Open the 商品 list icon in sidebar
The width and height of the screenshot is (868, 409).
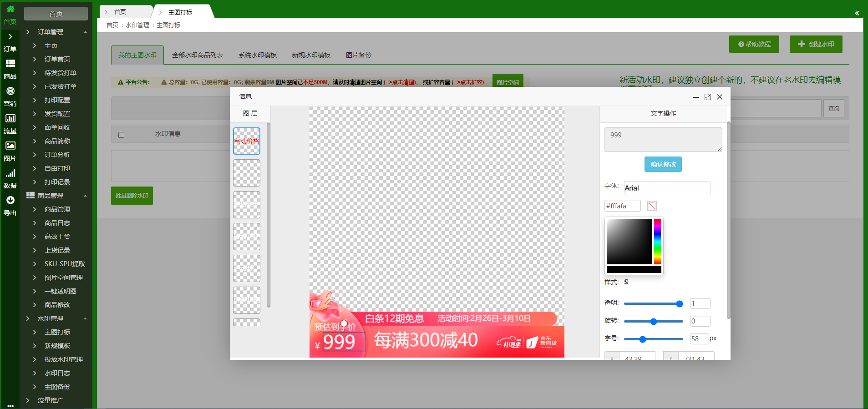(10, 64)
